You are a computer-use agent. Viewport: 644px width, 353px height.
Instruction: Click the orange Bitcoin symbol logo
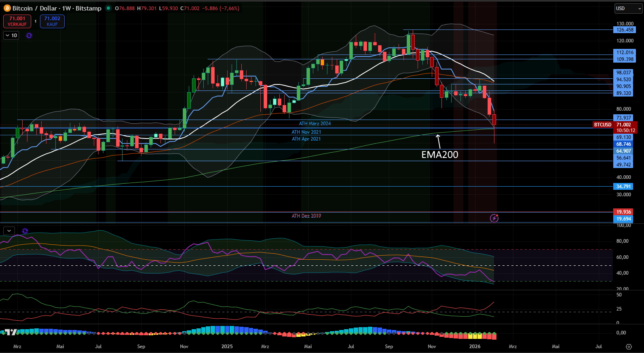click(x=7, y=8)
